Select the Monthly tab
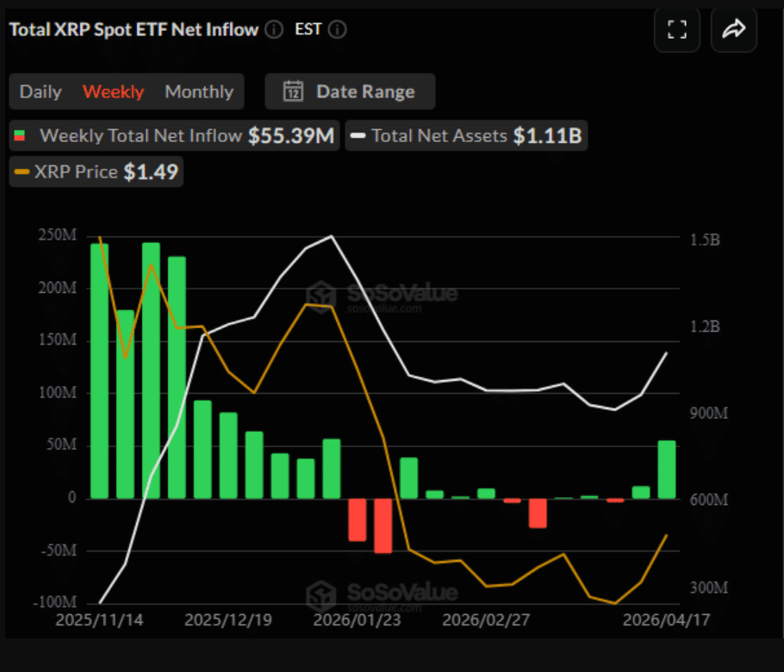Viewport: 784px width, 672px height. 198,90
